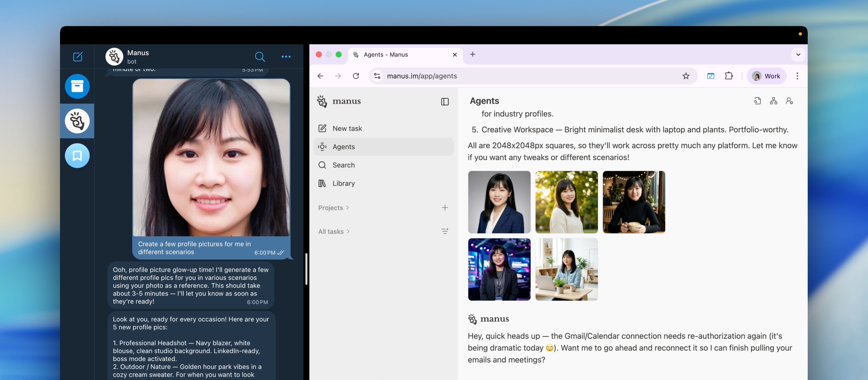Open Library in the sidebar
The width and height of the screenshot is (868, 380).
(343, 184)
